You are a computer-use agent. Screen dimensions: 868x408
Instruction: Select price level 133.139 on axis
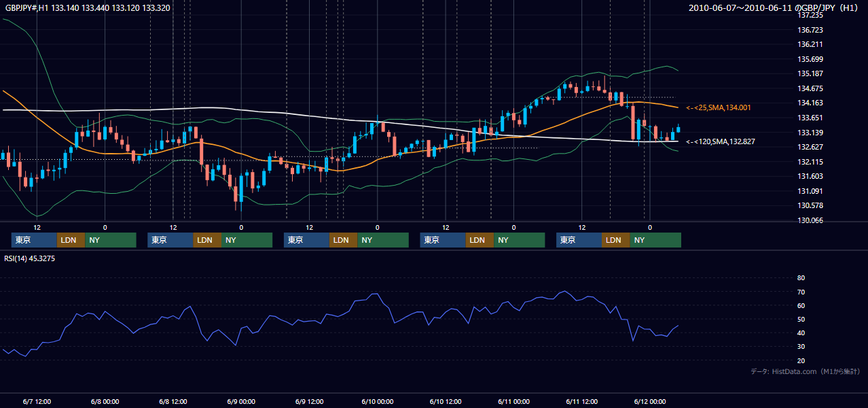810,133
